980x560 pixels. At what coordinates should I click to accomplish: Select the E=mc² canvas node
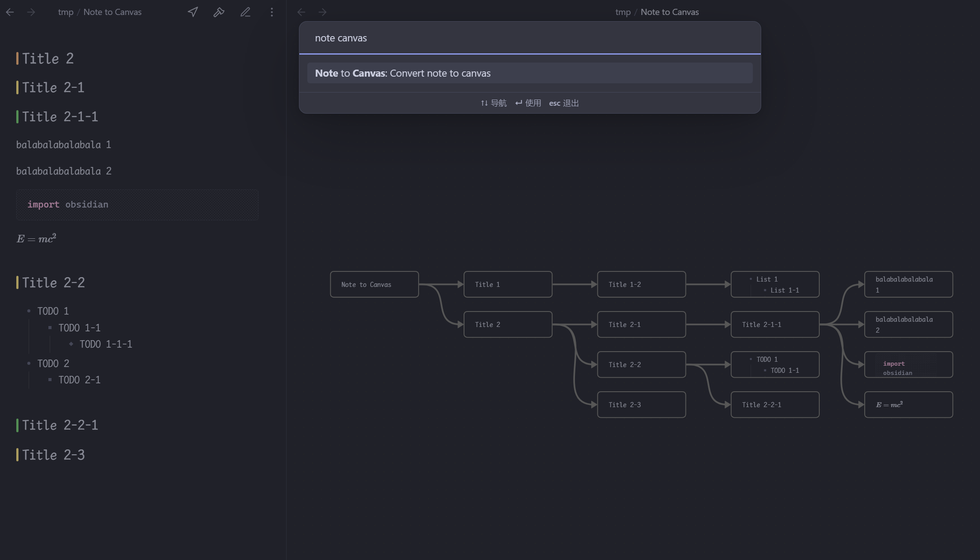coord(908,405)
